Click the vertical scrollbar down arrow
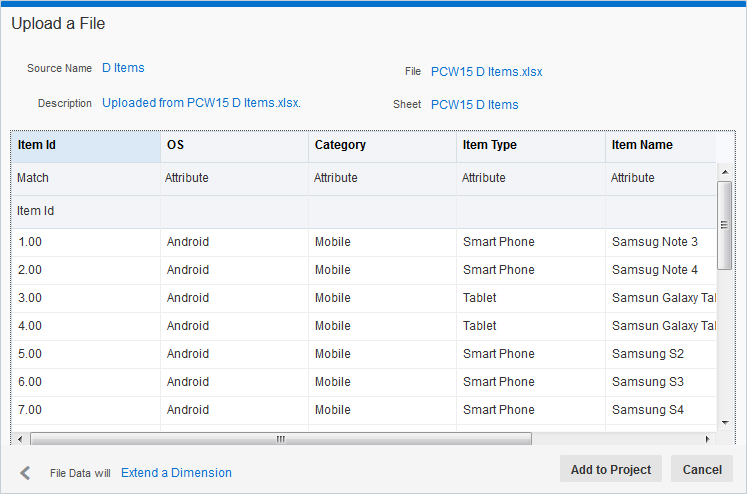 (725, 423)
